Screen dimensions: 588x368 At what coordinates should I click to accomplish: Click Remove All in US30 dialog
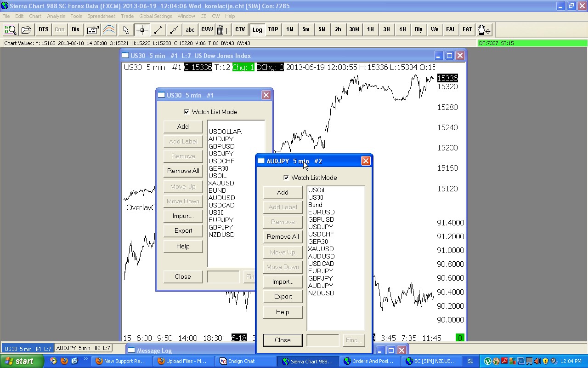click(183, 171)
